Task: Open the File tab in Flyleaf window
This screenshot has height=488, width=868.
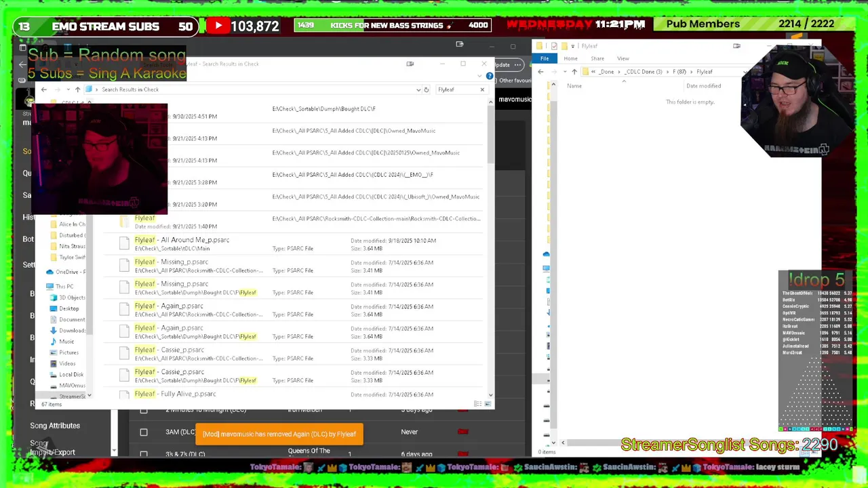Action: pyautogui.click(x=545, y=59)
